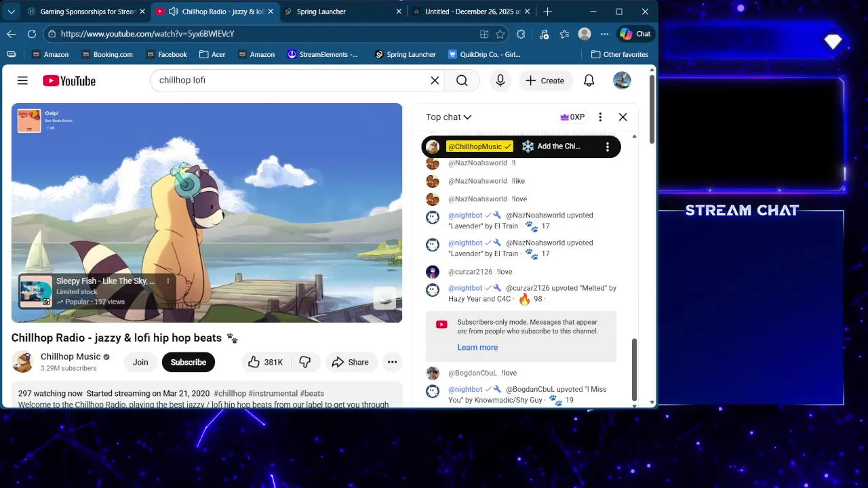Open pinned message options menu

[608, 146]
